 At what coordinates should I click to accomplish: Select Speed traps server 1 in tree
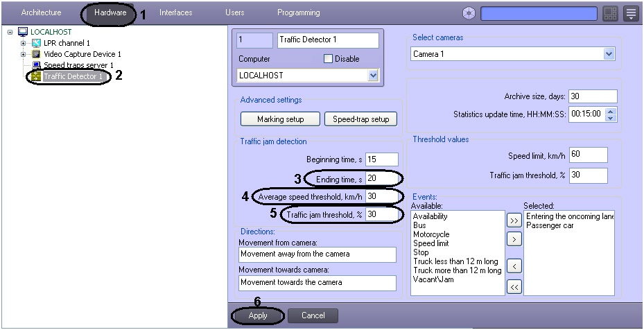78,65
